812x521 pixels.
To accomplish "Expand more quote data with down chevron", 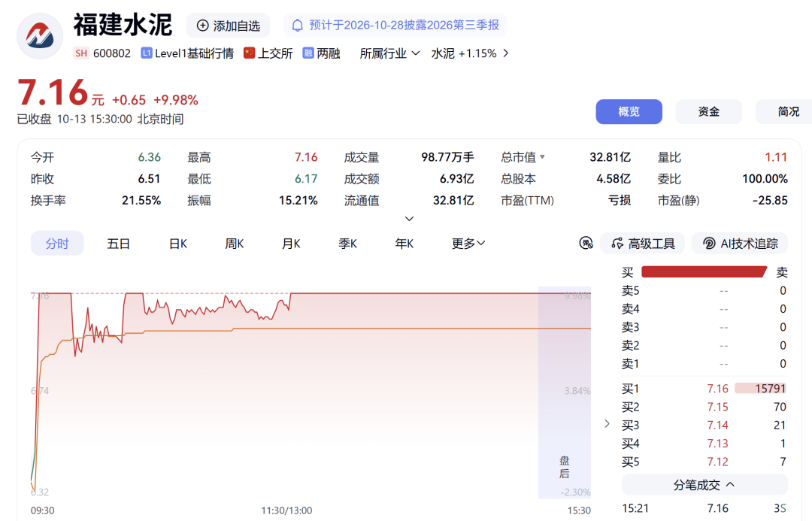I will (409, 219).
